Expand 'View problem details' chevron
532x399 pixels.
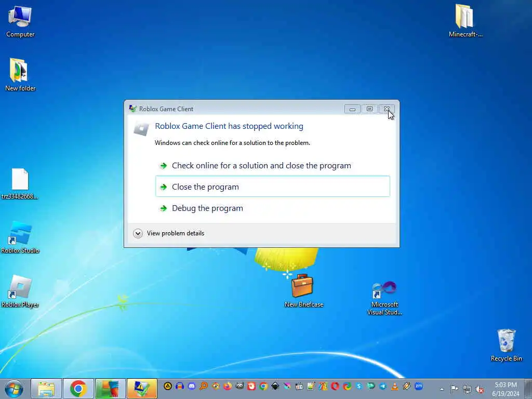[x=138, y=233]
